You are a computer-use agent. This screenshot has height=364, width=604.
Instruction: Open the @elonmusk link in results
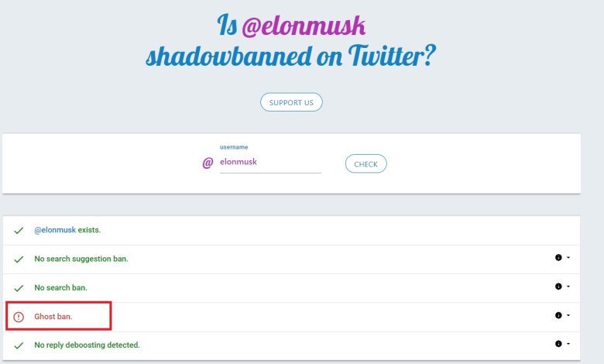[55, 230]
